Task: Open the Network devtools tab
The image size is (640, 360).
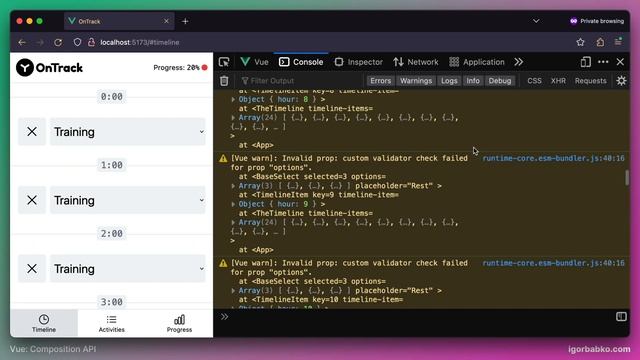Action: (416, 62)
